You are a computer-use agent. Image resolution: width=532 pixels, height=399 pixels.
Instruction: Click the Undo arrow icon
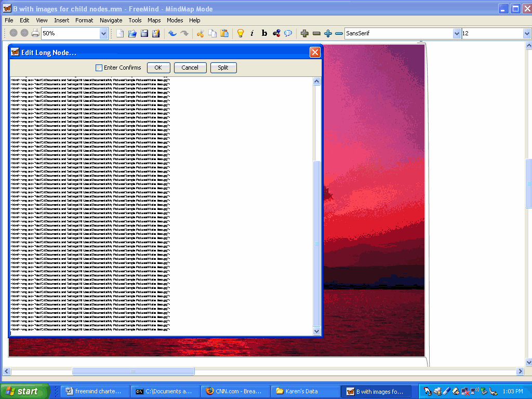[x=172, y=33]
